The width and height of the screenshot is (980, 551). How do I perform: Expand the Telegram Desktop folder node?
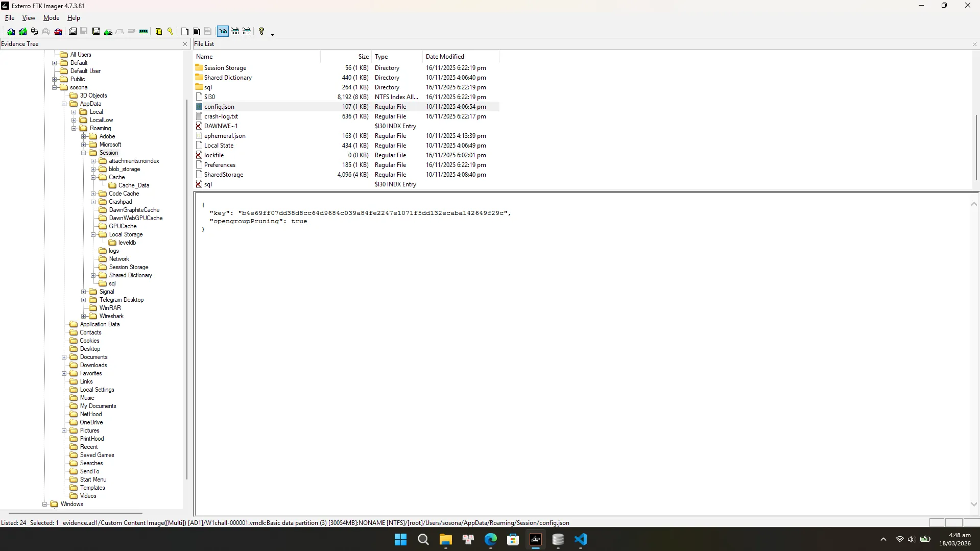click(x=84, y=300)
